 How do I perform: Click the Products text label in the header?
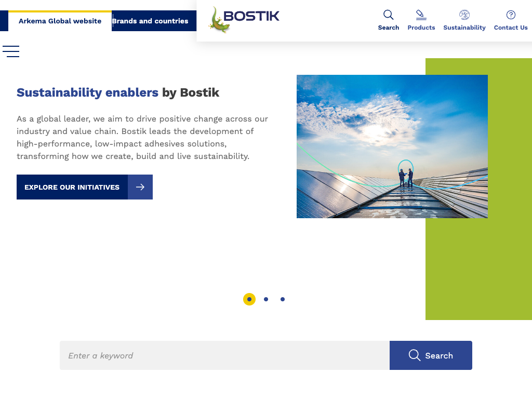tap(421, 28)
